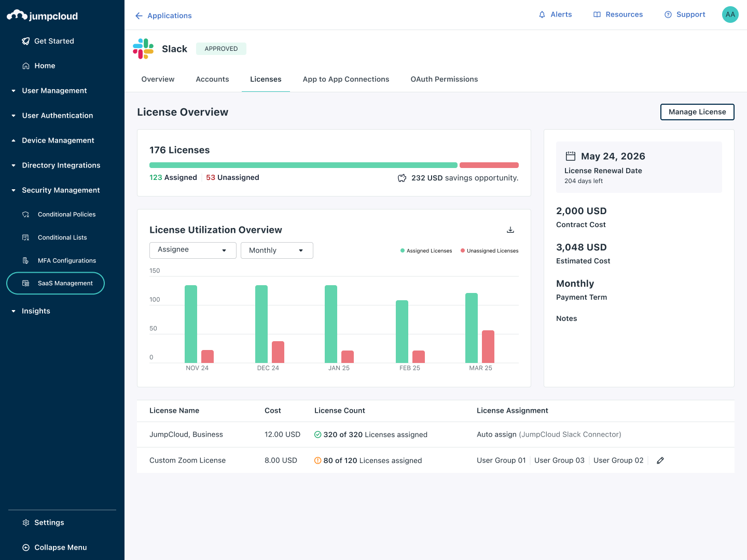The width and height of the screenshot is (747, 560).
Task: Collapse the Device Management section
Action: point(13,140)
